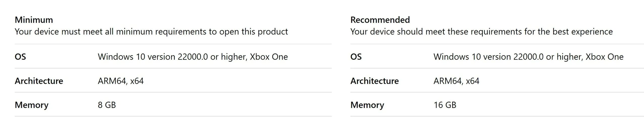Select the OS label under Minimum
Screen dimensions: 644x130
20,57
